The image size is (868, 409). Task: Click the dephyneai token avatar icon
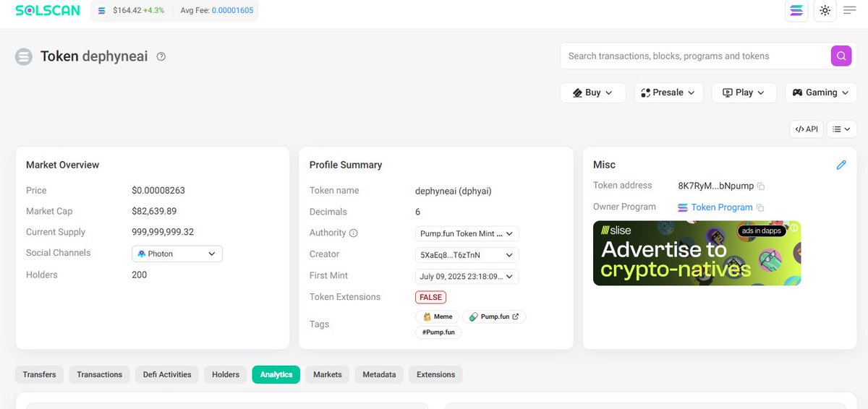24,56
